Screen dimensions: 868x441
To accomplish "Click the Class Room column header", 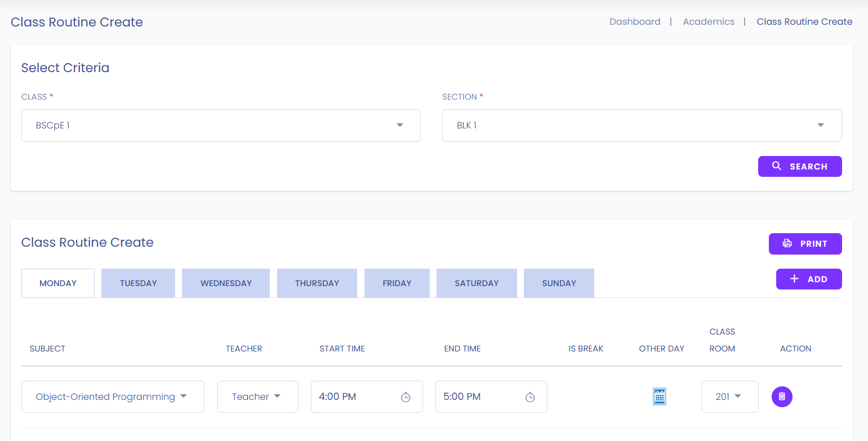I will (722, 340).
